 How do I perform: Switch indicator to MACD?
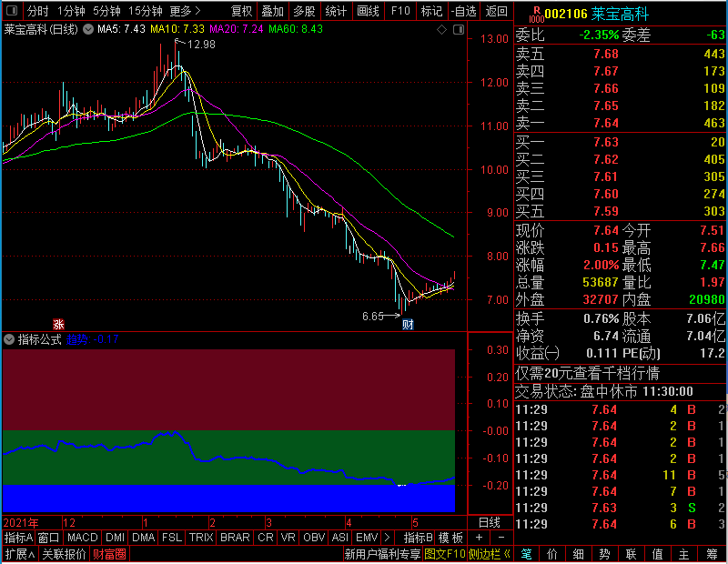[x=83, y=538]
